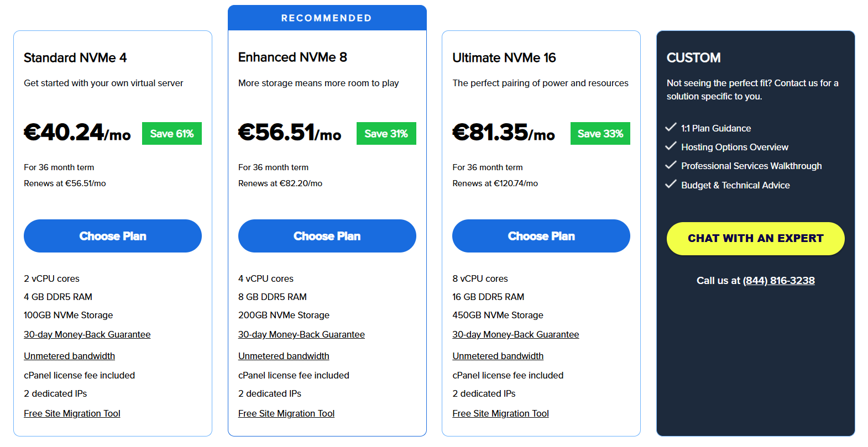Open Enhanced plan's Unmetered bandwidth link

[284, 356]
